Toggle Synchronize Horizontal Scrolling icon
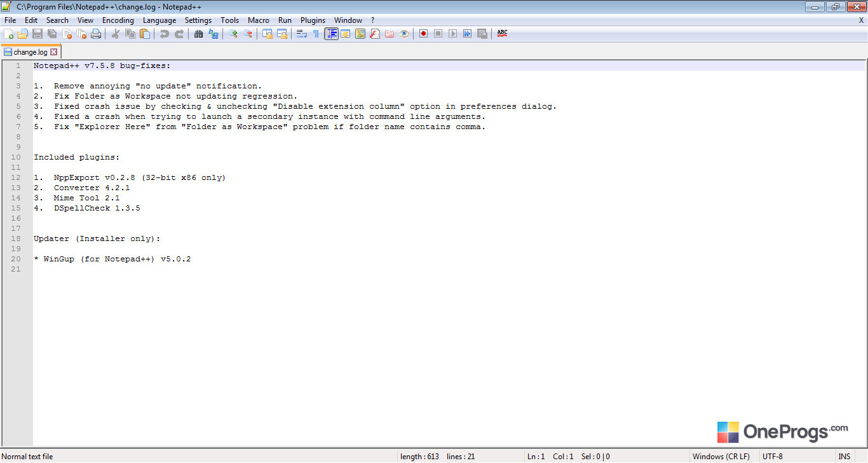Image resolution: width=868 pixels, height=463 pixels. click(282, 34)
